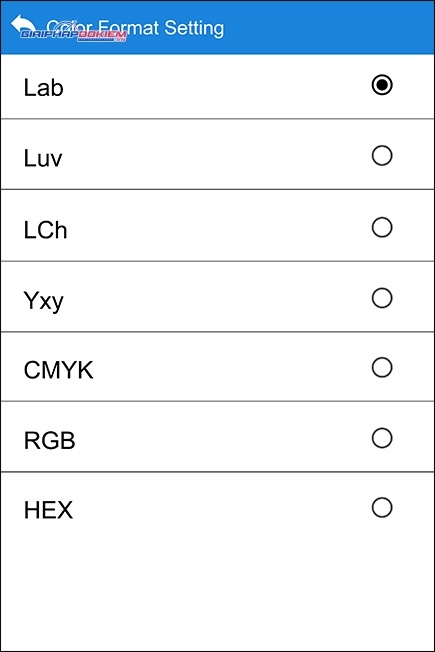Select the CMYK radio button

[x=382, y=367]
